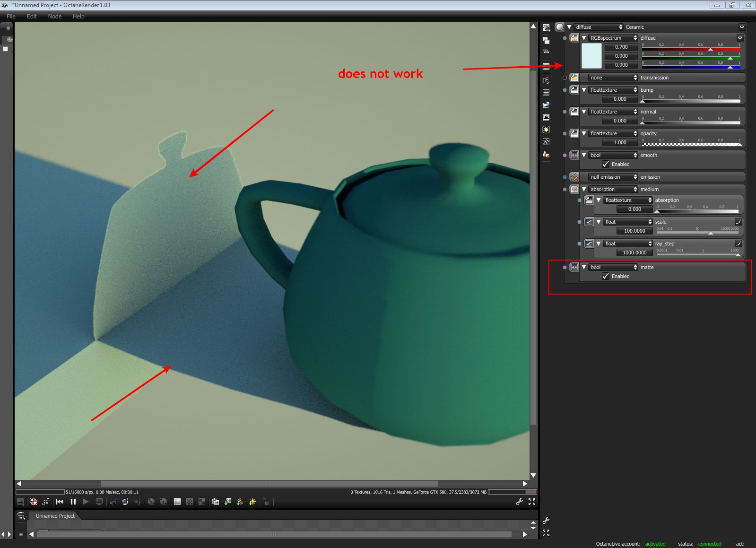Collapse the opacity floattexture section
756x548 pixels.
pos(584,133)
